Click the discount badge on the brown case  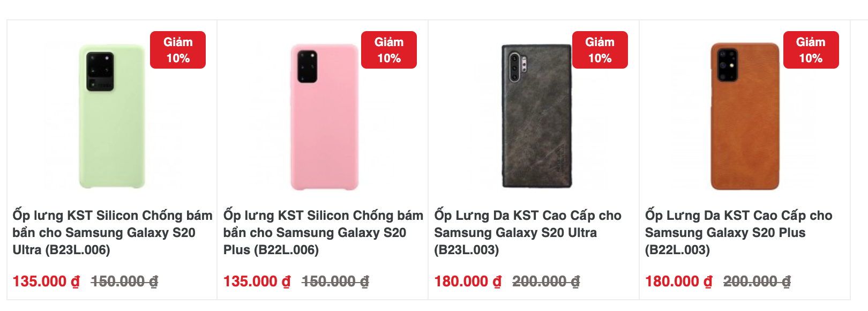pos(811,50)
